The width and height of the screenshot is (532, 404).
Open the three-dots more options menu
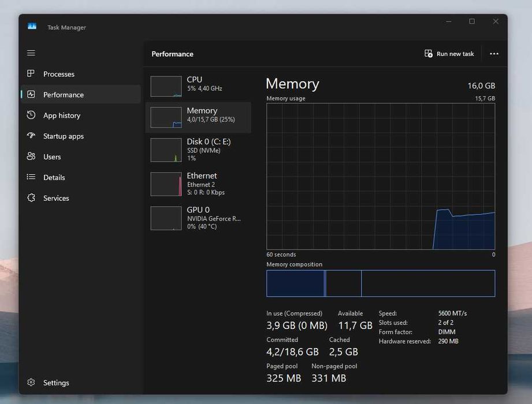pos(494,54)
